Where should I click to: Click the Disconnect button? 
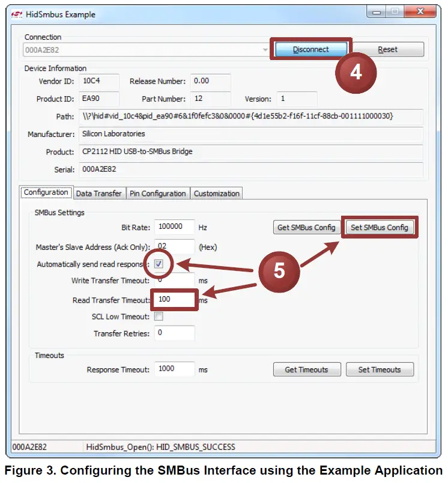tap(310, 49)
